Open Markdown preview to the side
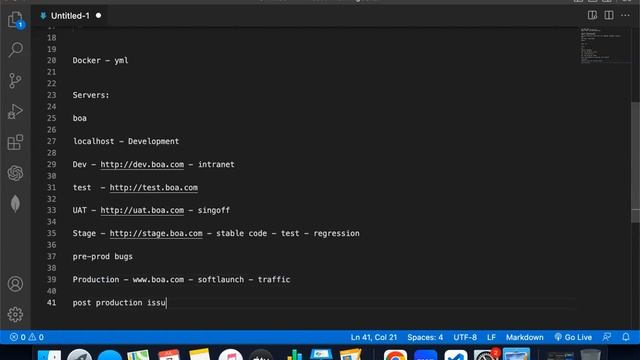The height and width of the screenshot is (360, 640). point(592,16)
